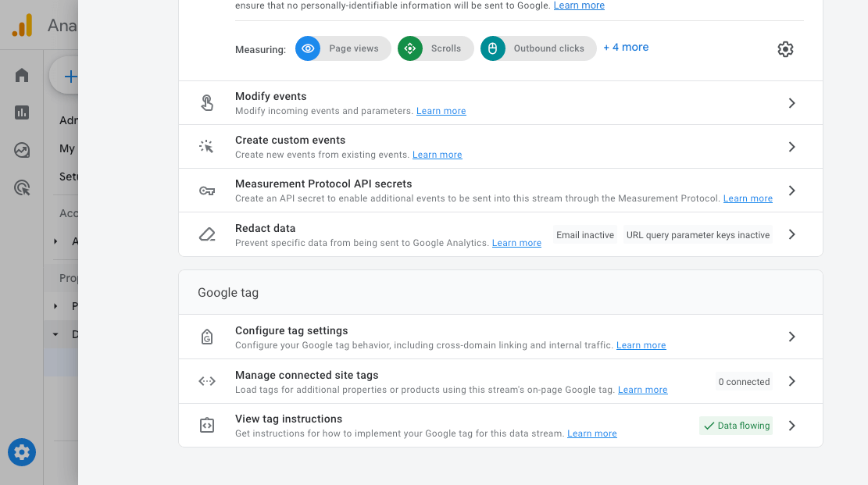Expand the Redact data row chevron
The image size is (868, 485).
[791, 235]
